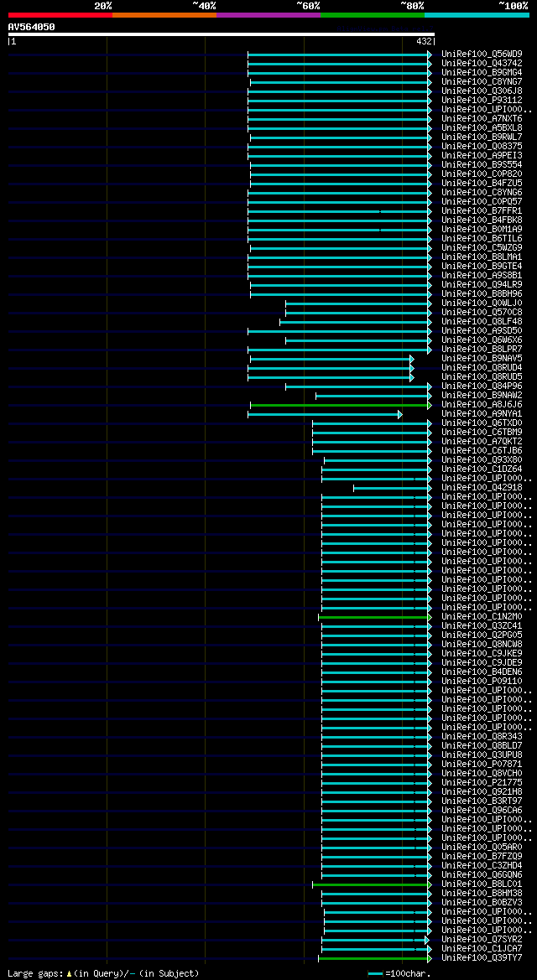537x980 pixels.
Task: Select the UniRef100_C0PQ57 label
Action: [x=482, y=202]
